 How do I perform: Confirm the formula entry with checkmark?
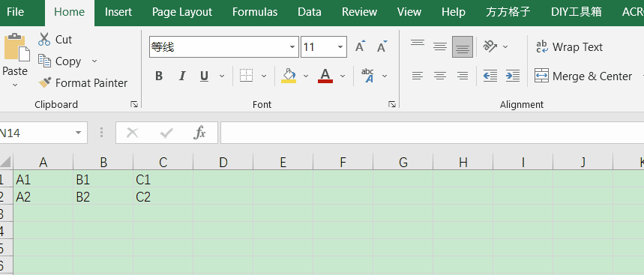coord(166,133)
